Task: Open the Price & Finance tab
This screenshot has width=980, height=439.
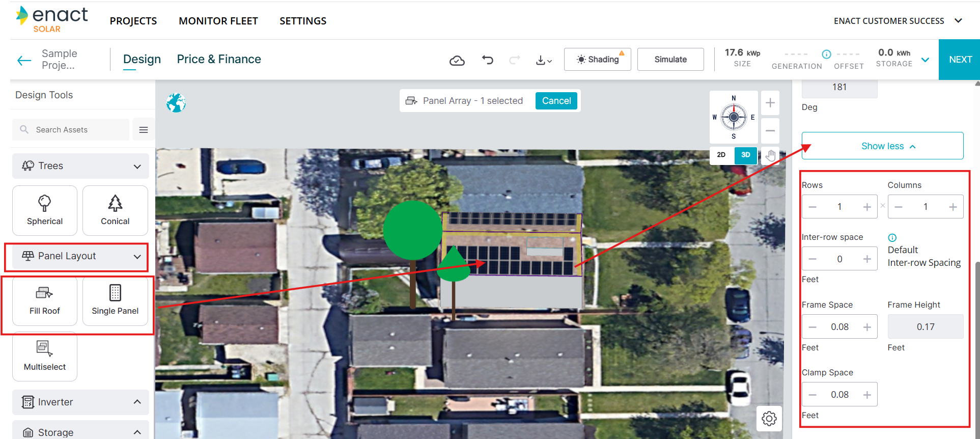Action: [x=219, y=59]
